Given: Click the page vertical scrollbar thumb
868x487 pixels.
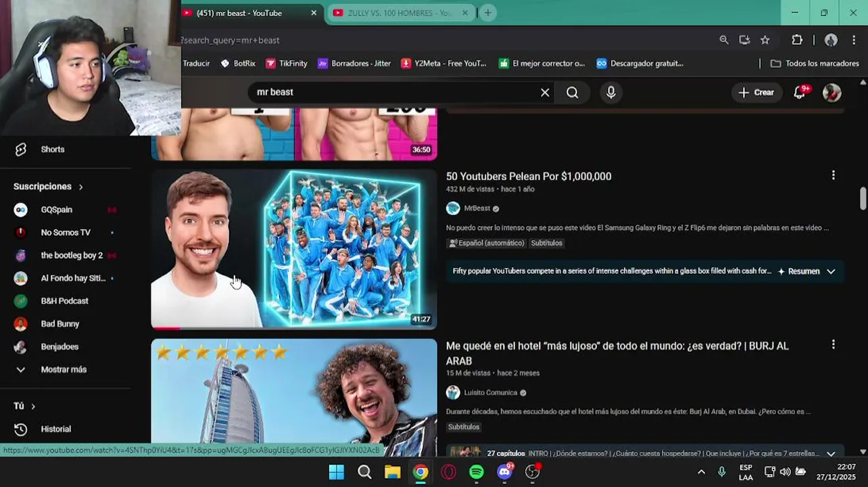Looking at the screenshot, I should click(x=863, y=199).
